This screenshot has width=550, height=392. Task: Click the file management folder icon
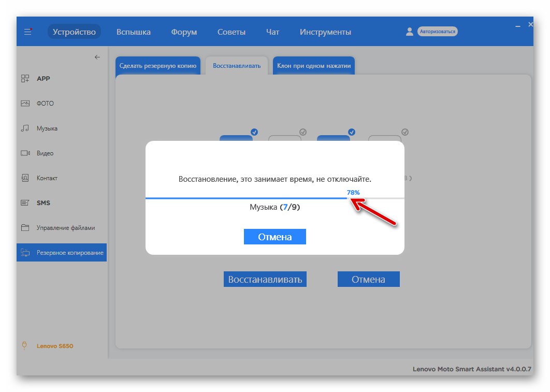[25, 227]
